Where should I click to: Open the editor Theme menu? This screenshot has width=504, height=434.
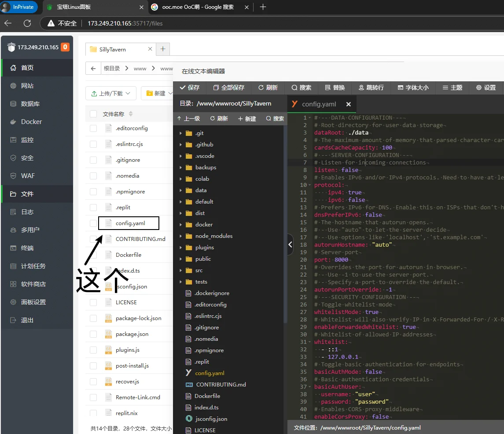click(x=452, y=88)
